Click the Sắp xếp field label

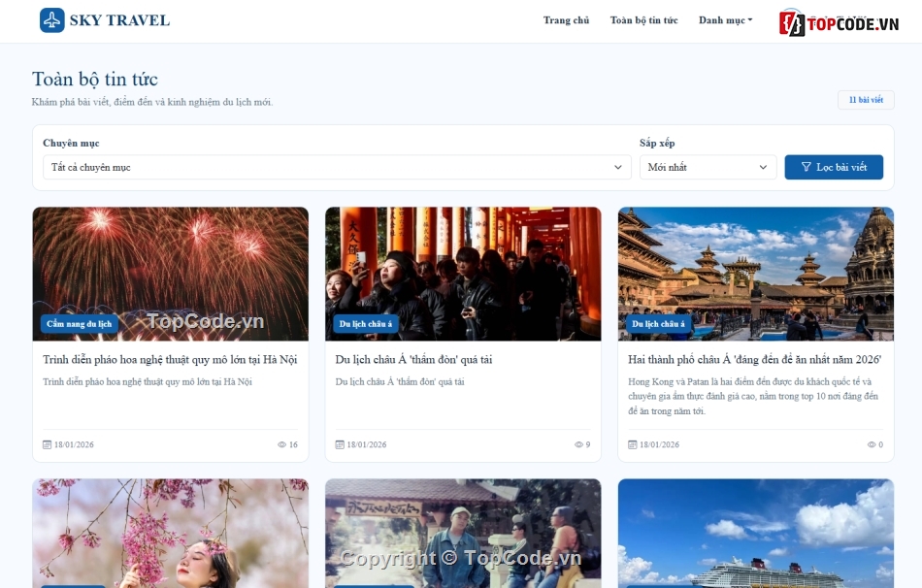(657, 143)
